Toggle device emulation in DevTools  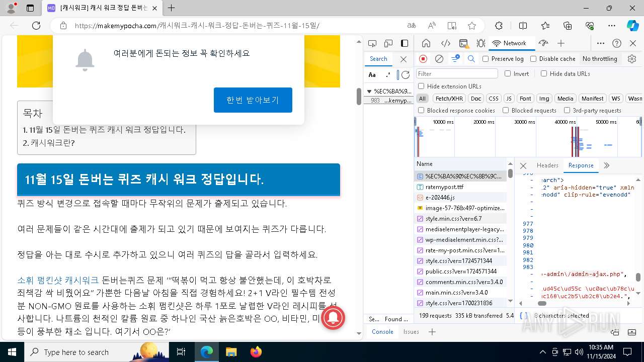tap(388, 43)
